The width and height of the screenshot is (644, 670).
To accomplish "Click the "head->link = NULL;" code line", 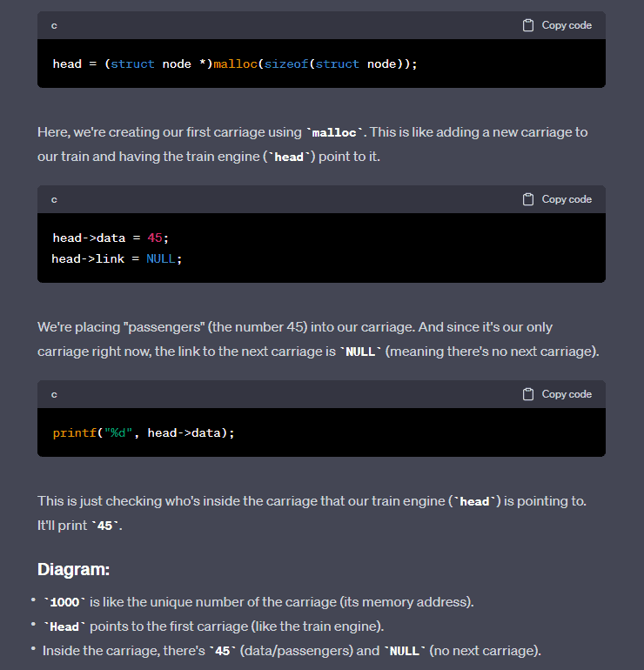I will 117,258.
